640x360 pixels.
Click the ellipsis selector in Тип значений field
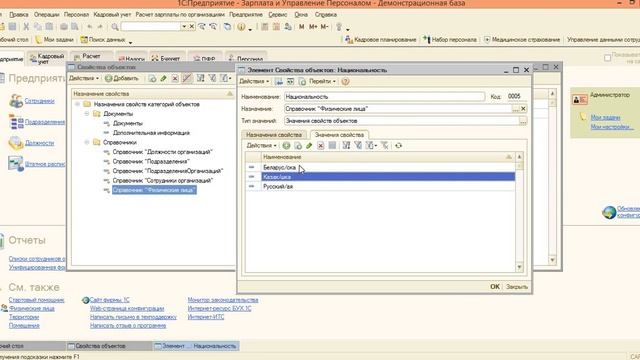click(x=523, y=121)
